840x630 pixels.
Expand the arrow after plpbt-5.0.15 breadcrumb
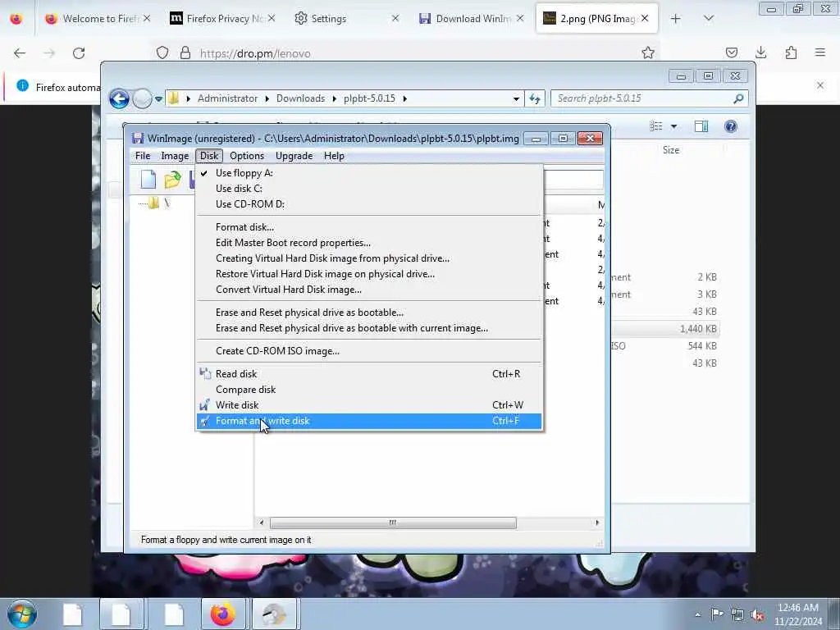[405, 98]
